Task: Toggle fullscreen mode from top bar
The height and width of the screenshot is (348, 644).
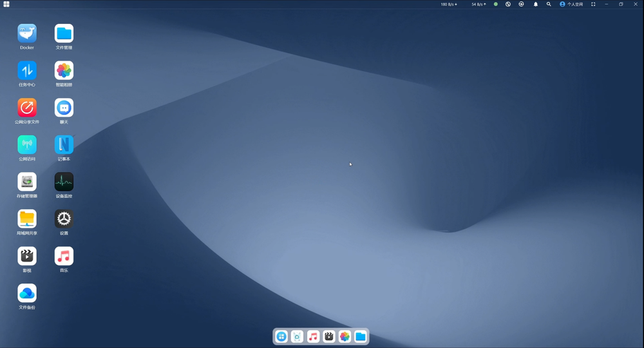Action: click(593, 5)
